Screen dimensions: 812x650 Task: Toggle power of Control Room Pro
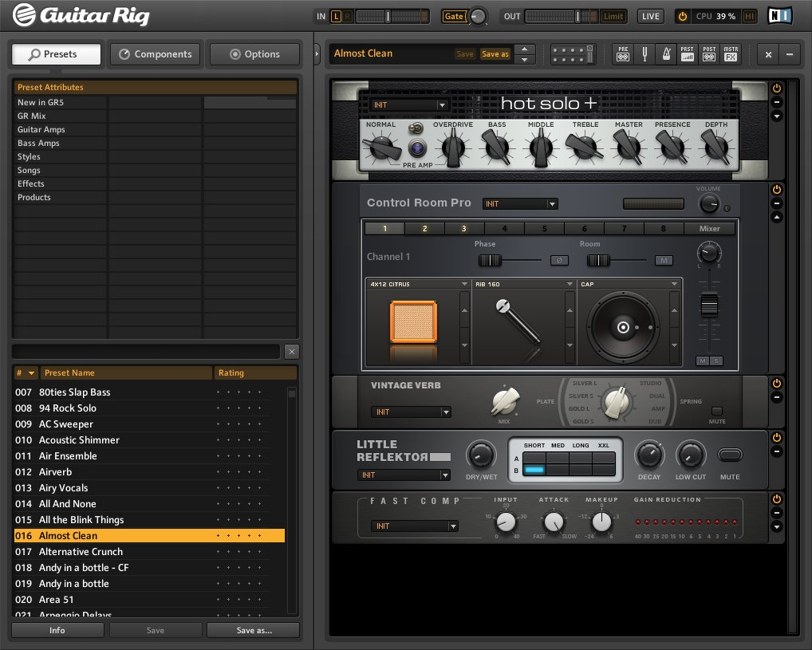point(776,190)
